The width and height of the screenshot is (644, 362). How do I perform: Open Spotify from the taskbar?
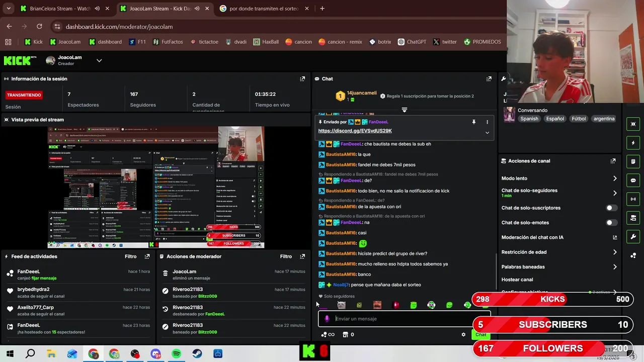tap(176, 354)
